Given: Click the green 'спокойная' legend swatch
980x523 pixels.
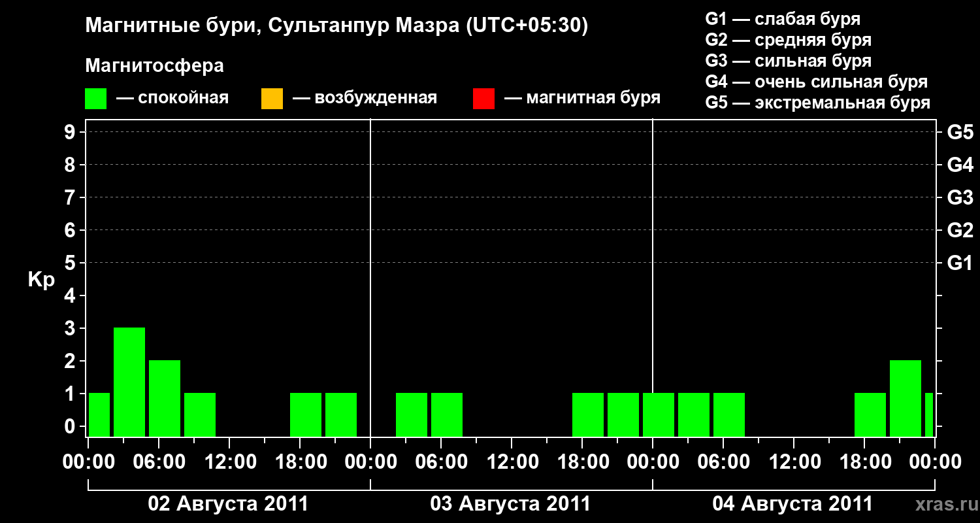Looking at the screenshot, I should (x=96, y=99).
